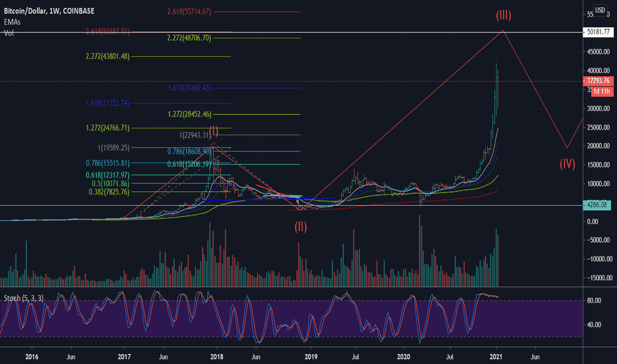This screenshot has height=364, width=617.
Task: Click the 2016 date label on time axis
Action: click(32, 357)
